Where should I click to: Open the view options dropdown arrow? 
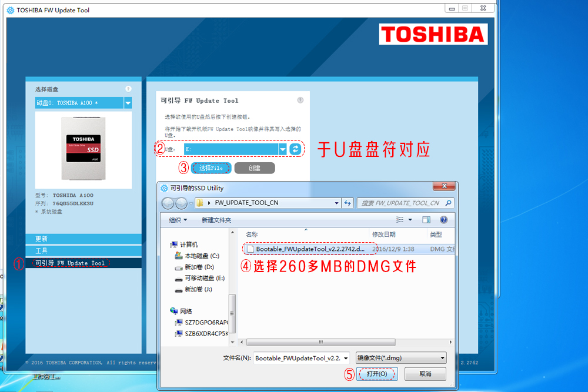coord(410,220)
